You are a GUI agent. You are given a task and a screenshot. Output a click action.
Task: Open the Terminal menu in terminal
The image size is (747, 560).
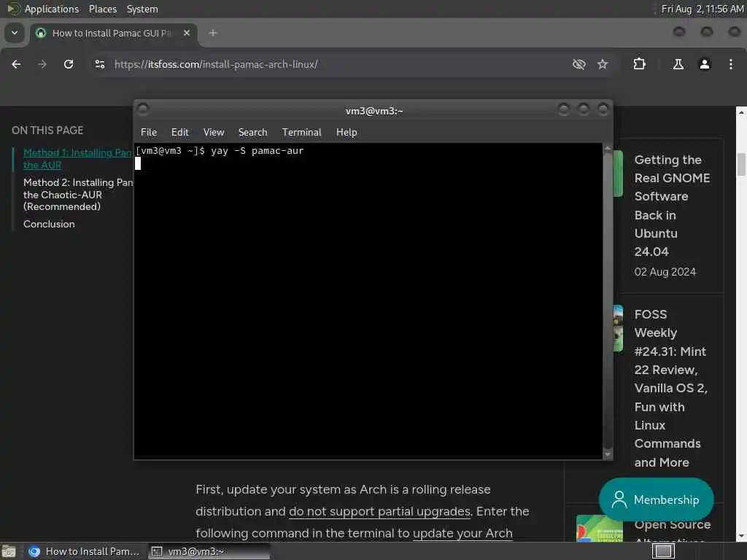coord(301,133)
